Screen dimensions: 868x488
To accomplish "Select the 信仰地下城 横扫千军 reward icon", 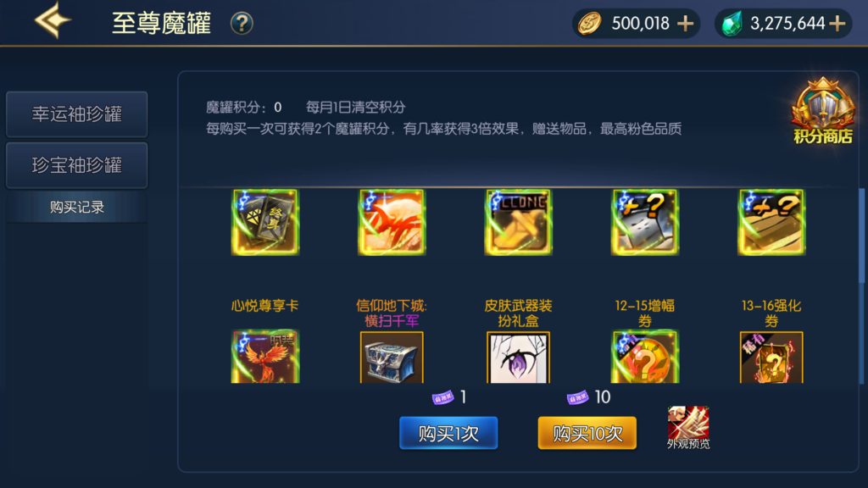I will (392, 222).
